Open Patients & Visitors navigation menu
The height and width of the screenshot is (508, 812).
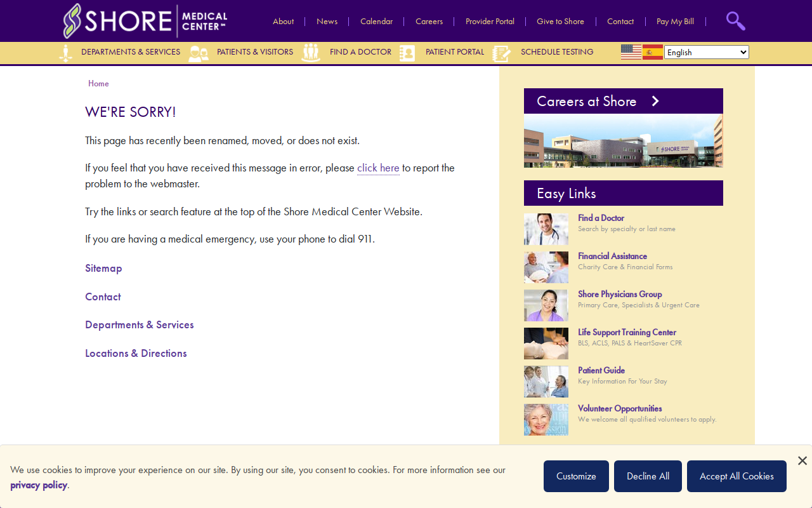tap(255, 52)
